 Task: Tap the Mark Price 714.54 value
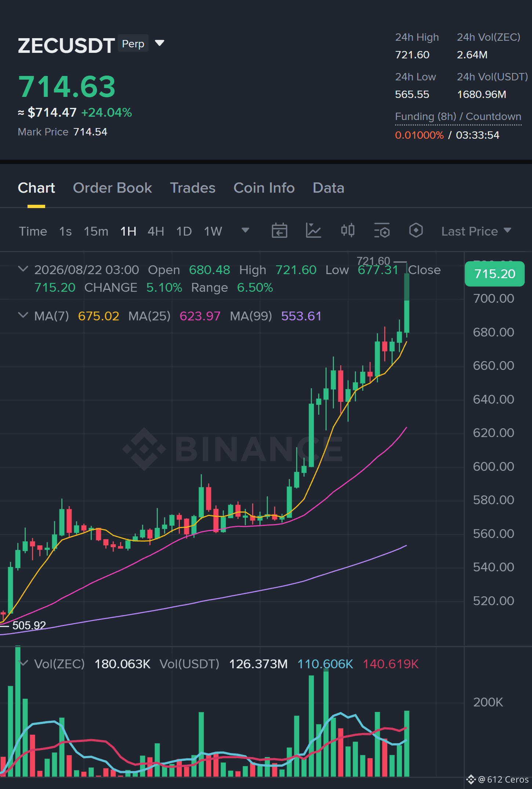pyautogui.click(x=90, y=132)
